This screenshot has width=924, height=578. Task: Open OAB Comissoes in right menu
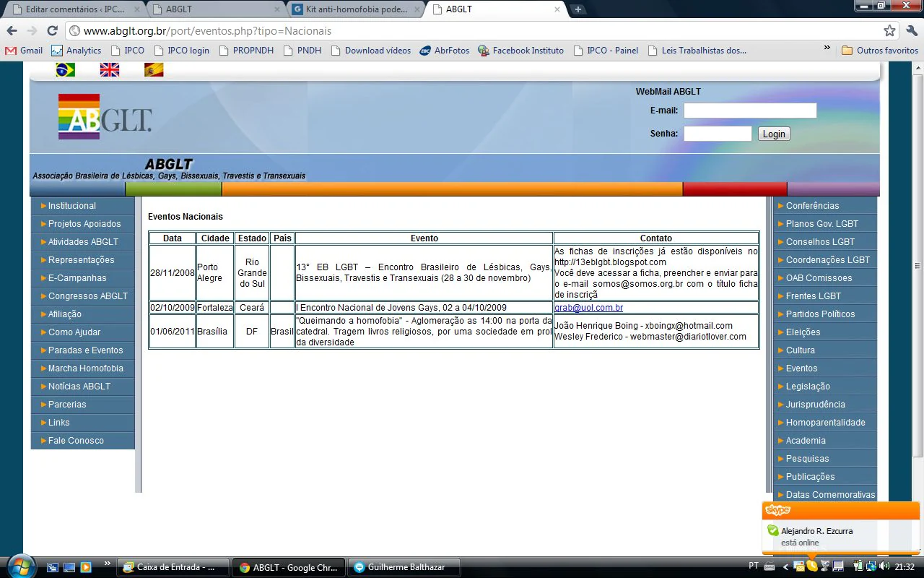[x=825, y=278]
